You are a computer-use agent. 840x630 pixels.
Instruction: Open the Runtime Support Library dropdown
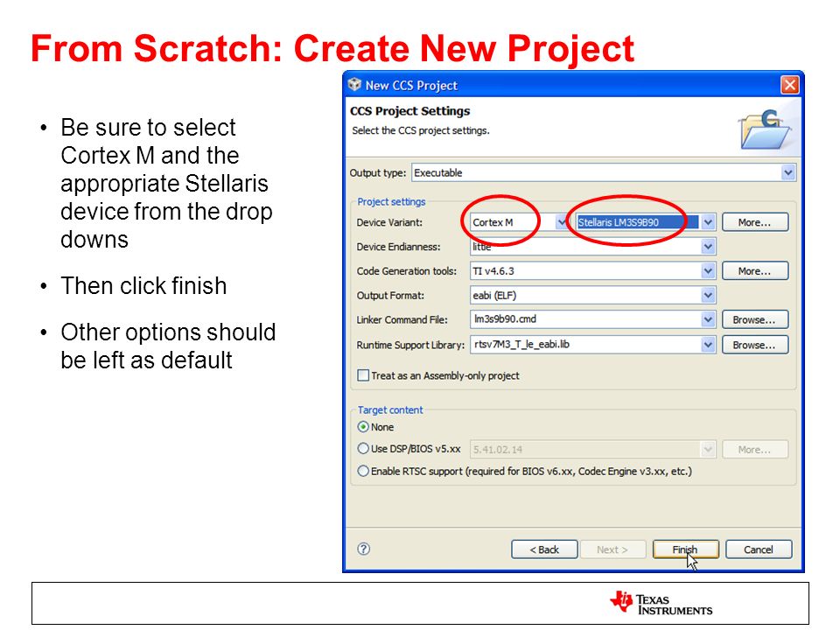coord(708,345)
